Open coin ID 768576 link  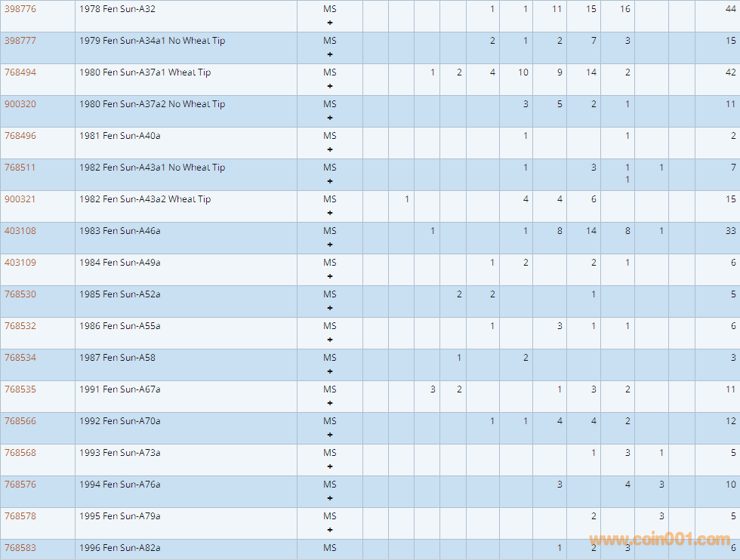pyautogui.click(x=20, y=485)
